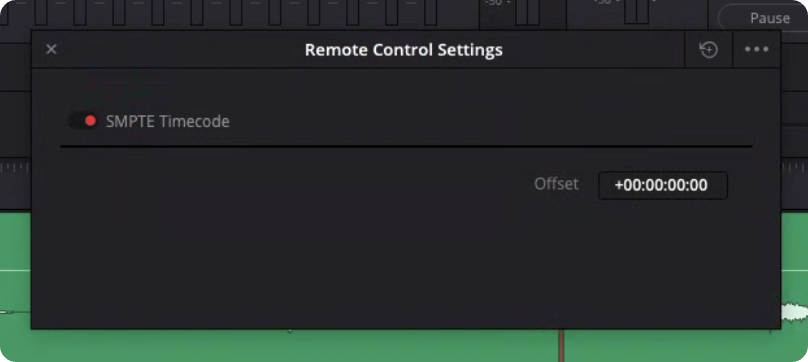Open the three-dot options menu
The width and height of the screenshot is (808, 362).
click(x=756, y=50)
